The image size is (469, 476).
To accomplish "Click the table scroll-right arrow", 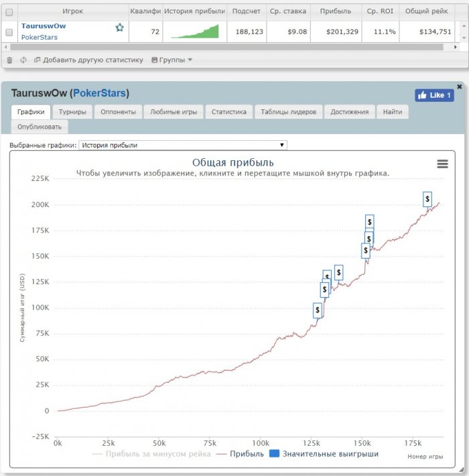I will click(455, 47).
